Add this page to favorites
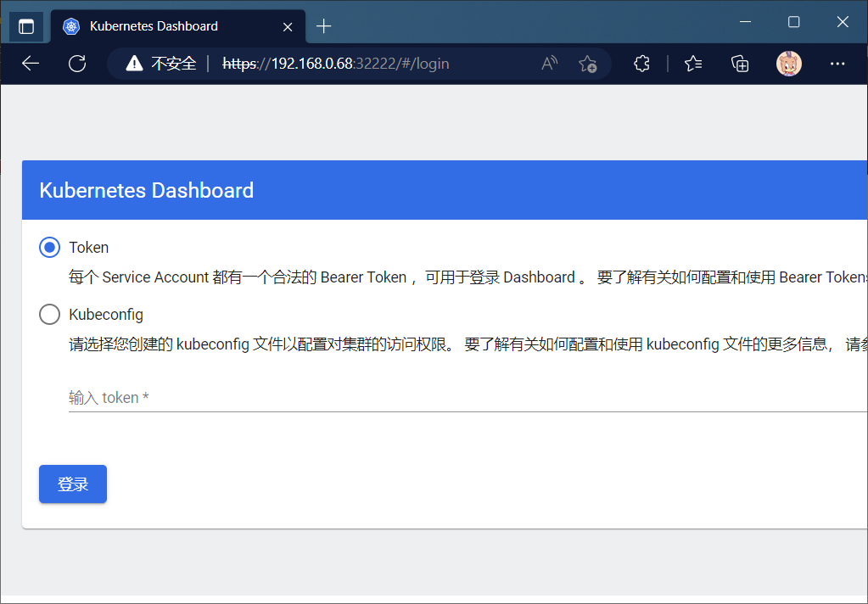The height and width of the screenshot is (604, 868). pyautogui.click(x=587, y=64)
